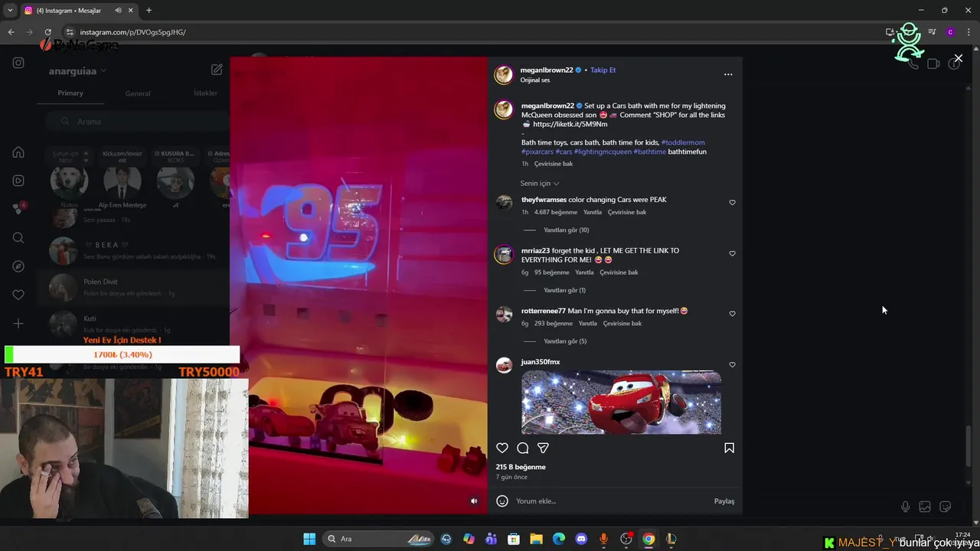Open File Explorer from the taskbar
Image resolution: width=980 pixels, height=551 pixels.
[536, 539]
